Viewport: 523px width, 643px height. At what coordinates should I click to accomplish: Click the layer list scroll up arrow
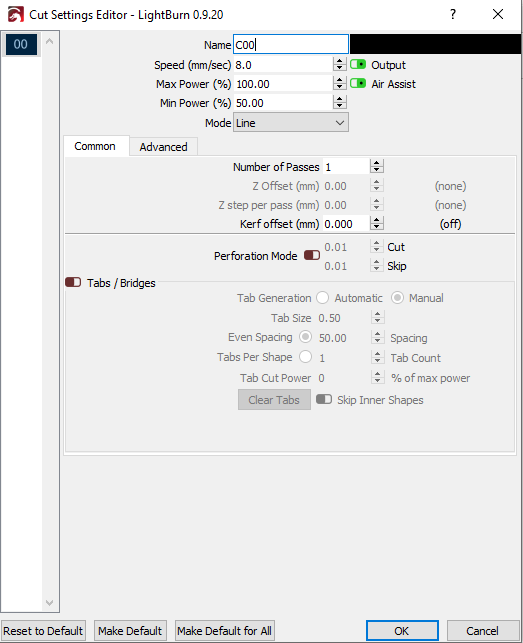(x=50, y=41)
